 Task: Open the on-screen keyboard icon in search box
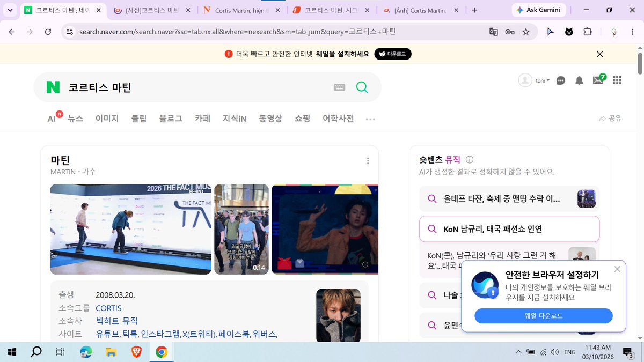point(339,87)
